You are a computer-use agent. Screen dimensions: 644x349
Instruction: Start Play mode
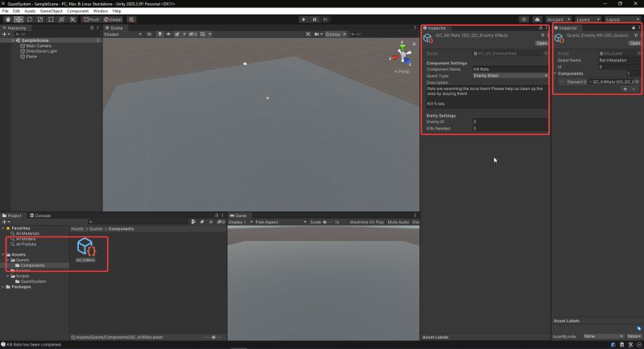303,19
